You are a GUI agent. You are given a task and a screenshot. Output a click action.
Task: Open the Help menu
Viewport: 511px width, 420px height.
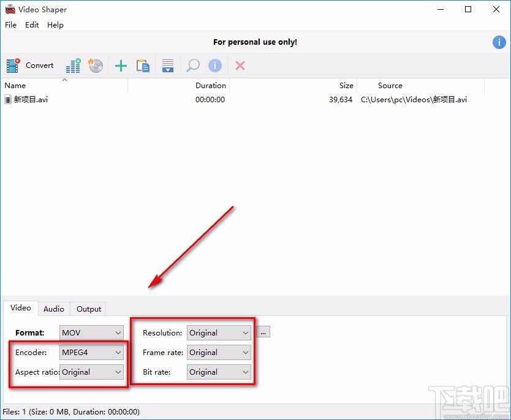pos(55,25)
